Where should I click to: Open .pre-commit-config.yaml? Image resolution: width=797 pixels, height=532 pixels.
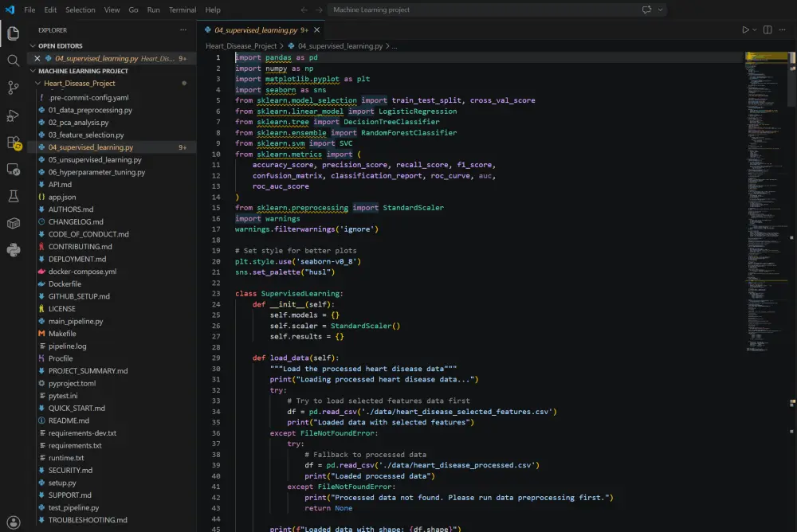pyautogui.click(x=88, y=97)
